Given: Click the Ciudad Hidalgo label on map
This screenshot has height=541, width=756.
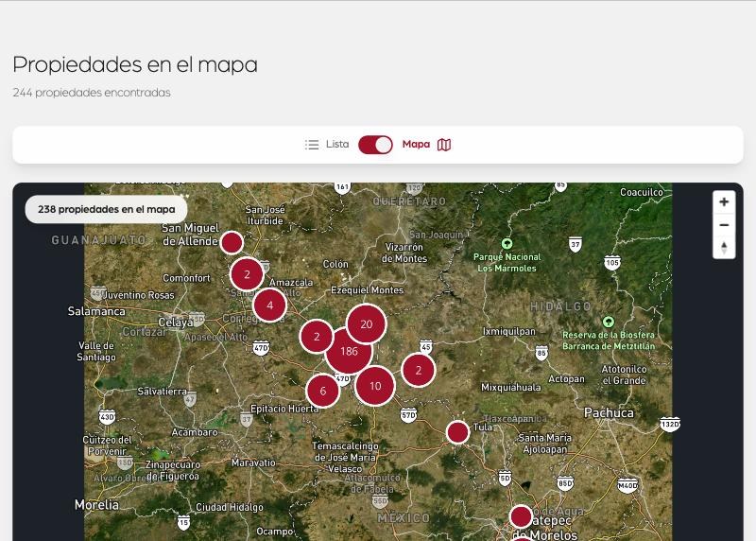Looking at the screenshot, I should pos(230,507).
